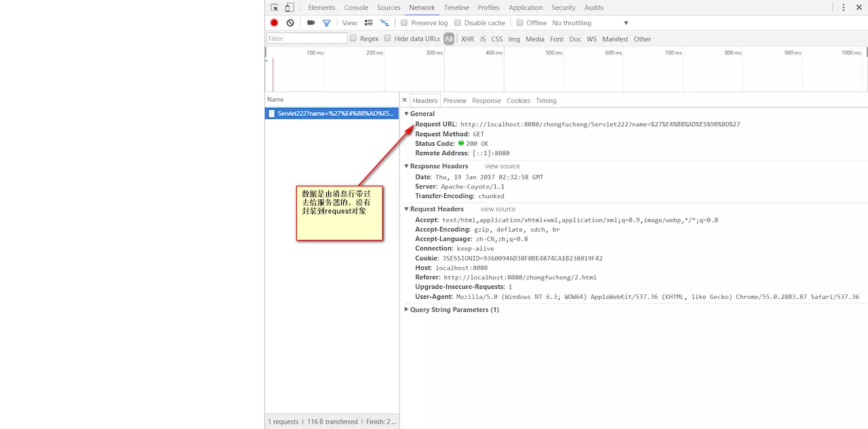Viewport: 868px width, 429px height.
Task: Open the Timeline tab
Action: [x=456, y=7]
